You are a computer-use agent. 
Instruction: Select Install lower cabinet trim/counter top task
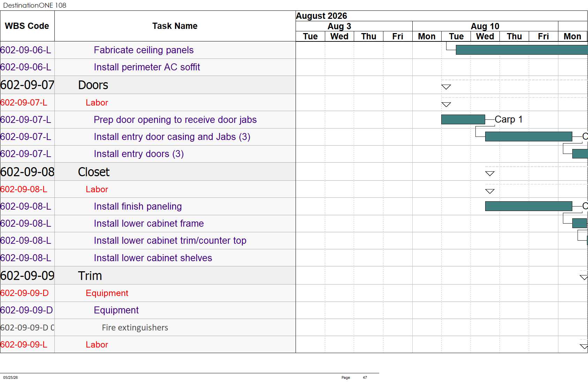click(170, 241)
